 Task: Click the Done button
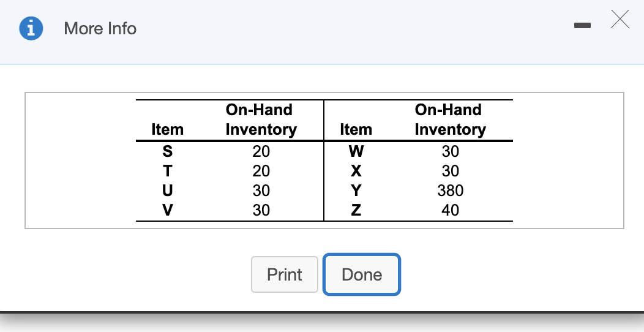[x=362, y=274]
